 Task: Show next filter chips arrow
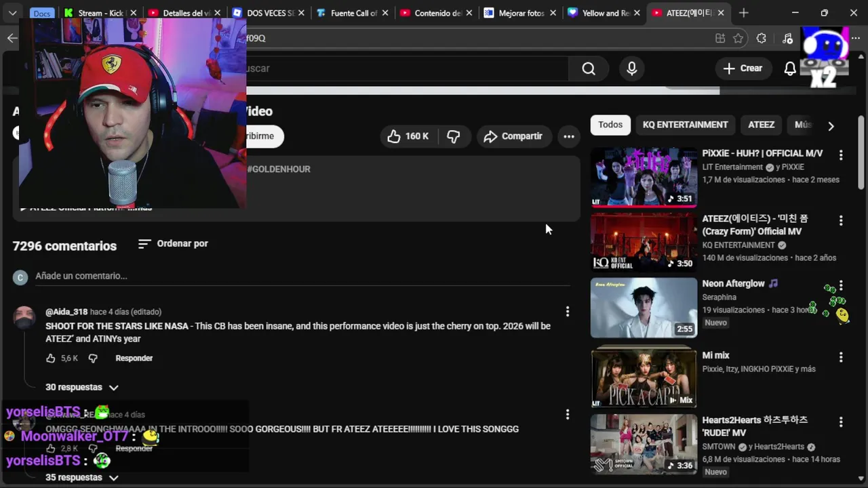coord(831,125)
